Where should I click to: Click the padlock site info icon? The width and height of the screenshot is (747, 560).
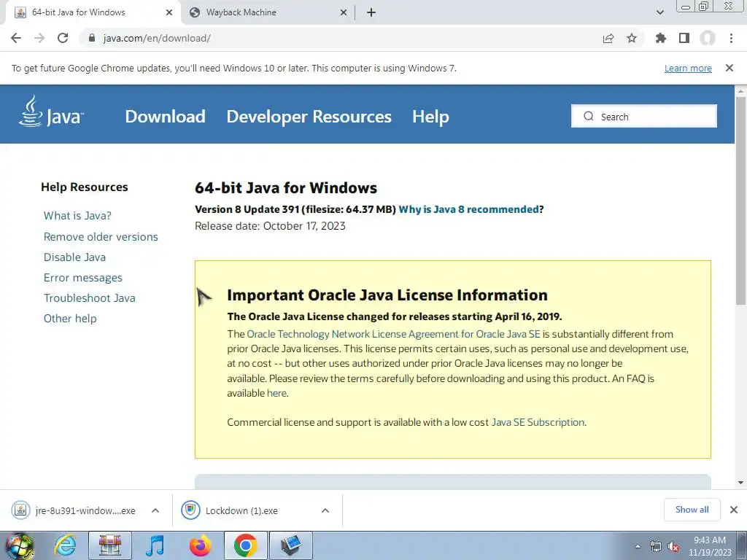(x=92, y=38)
